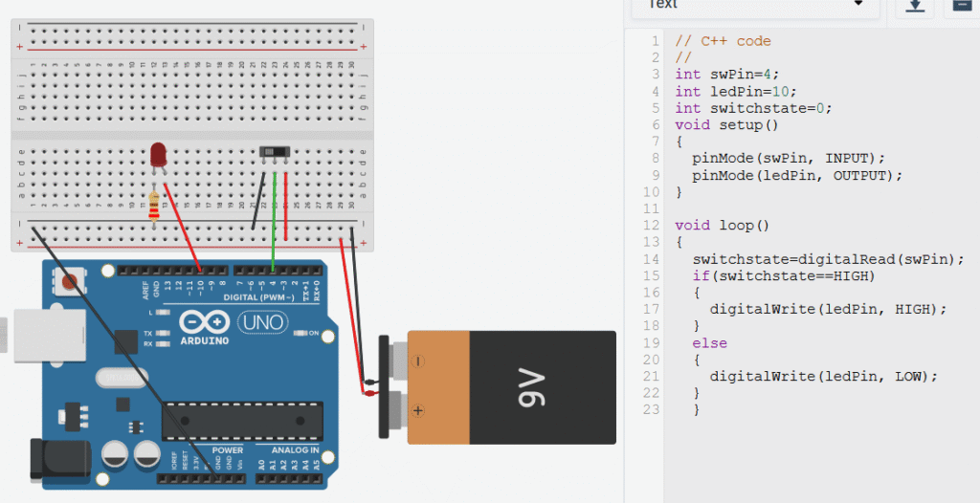Click the Arduino USB port
This screenshot has height=503, width=980.
pos(50,337)
